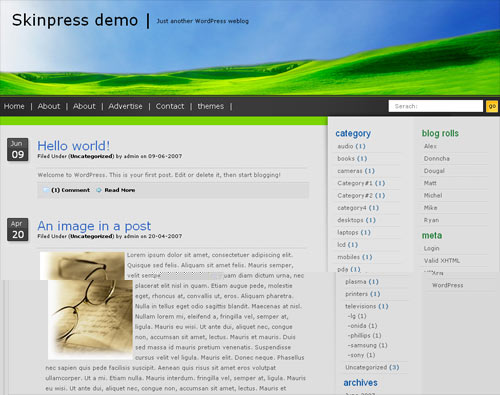Click the glasses image thumbnail in post
This screenshot has height=395, width=500.
(x=87, y=305)
